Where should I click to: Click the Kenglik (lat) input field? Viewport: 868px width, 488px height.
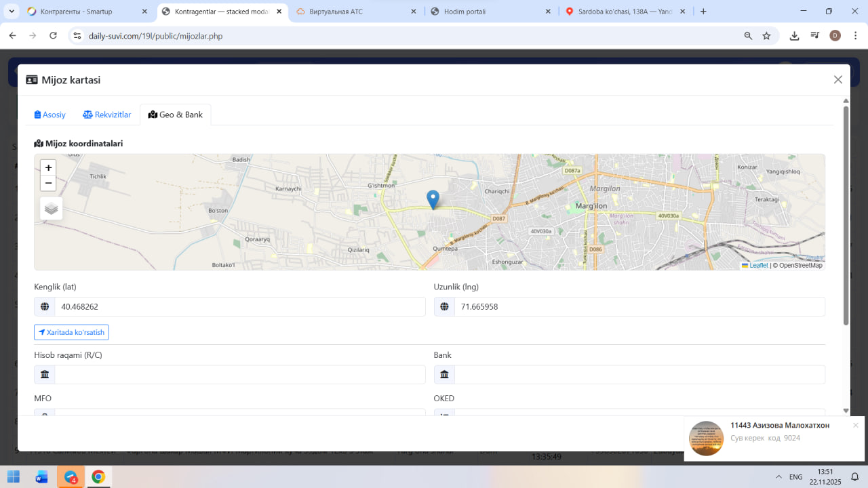(x=239, y=307)
